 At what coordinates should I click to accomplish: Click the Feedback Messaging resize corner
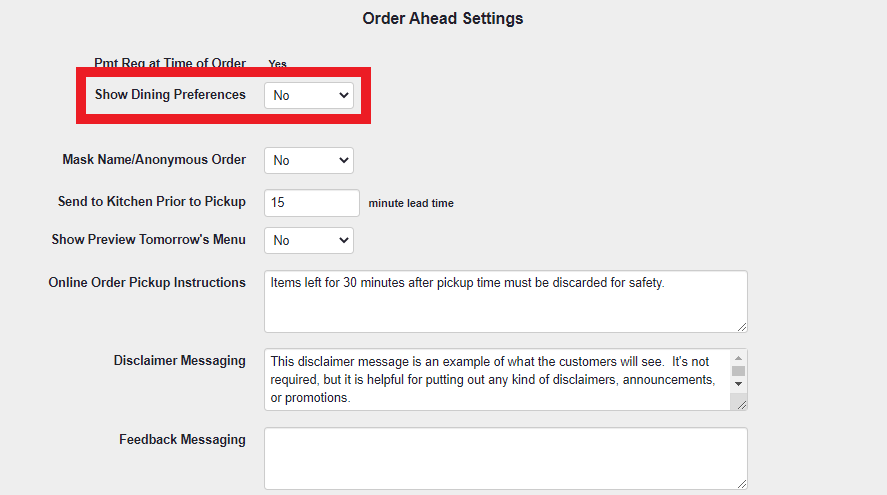tap(741, 483)
